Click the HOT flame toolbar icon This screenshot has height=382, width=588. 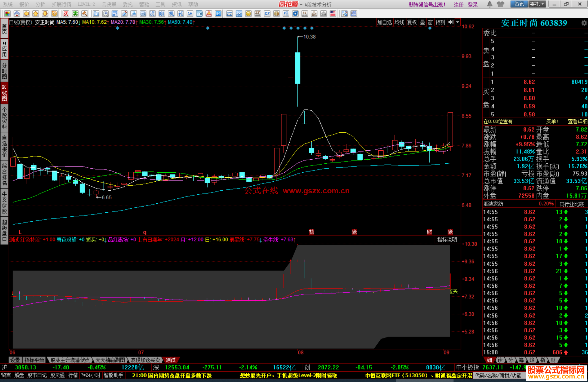pos(209,14)
